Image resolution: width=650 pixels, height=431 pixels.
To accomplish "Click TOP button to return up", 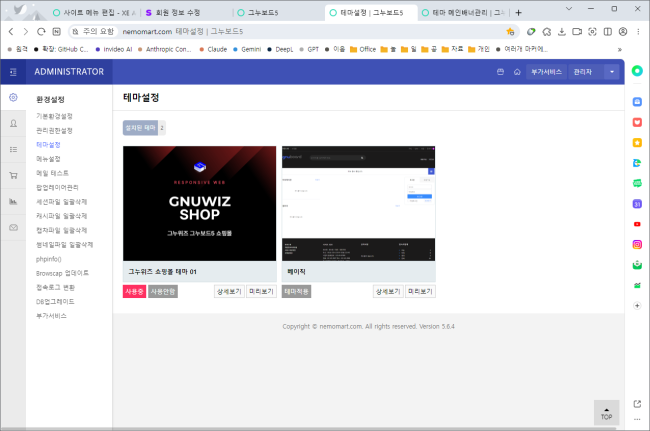I will [x=606, y=413].
